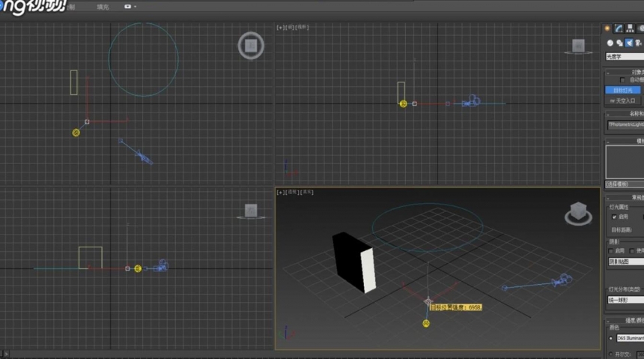The height and width of the screenshot is (359, 644).
Task: Select the black box object in perspective
Action: coord(354,262)
